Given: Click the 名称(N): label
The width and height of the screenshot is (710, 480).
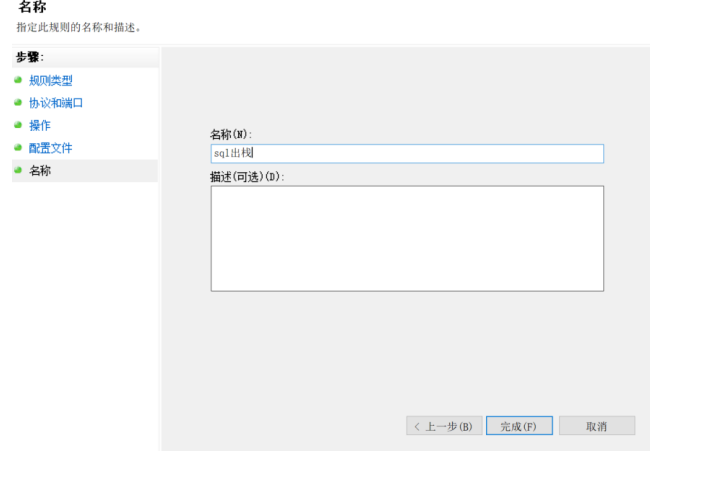Looking at the screenshot, I should click(231, 134).
